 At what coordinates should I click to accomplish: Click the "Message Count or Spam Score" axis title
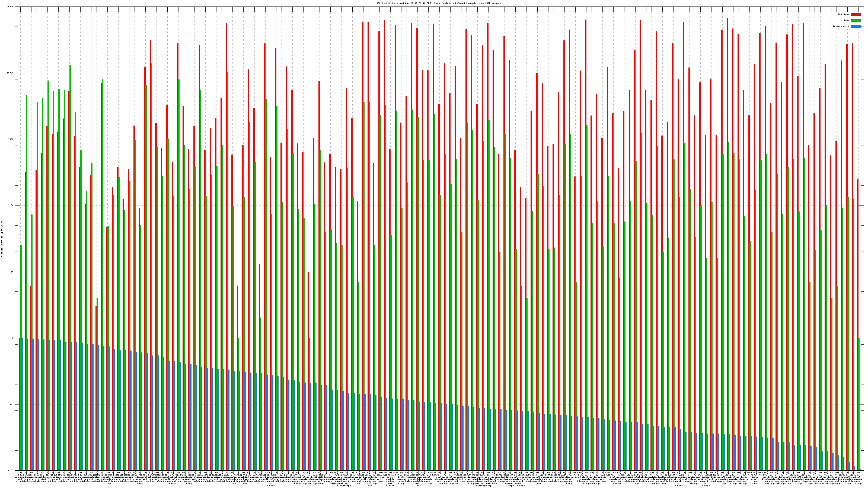pyautogui.click(x=2, y=239)
